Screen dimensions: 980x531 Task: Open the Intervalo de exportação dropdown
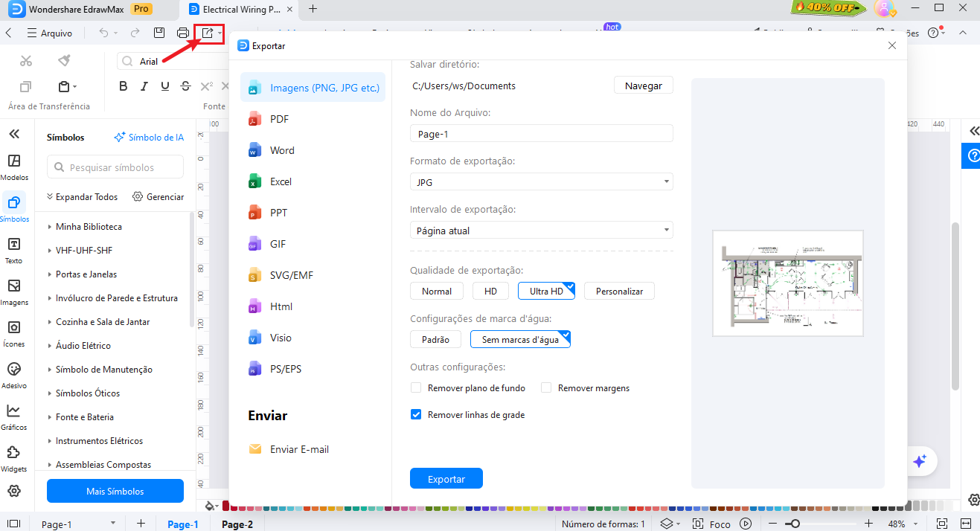(541, 231)
